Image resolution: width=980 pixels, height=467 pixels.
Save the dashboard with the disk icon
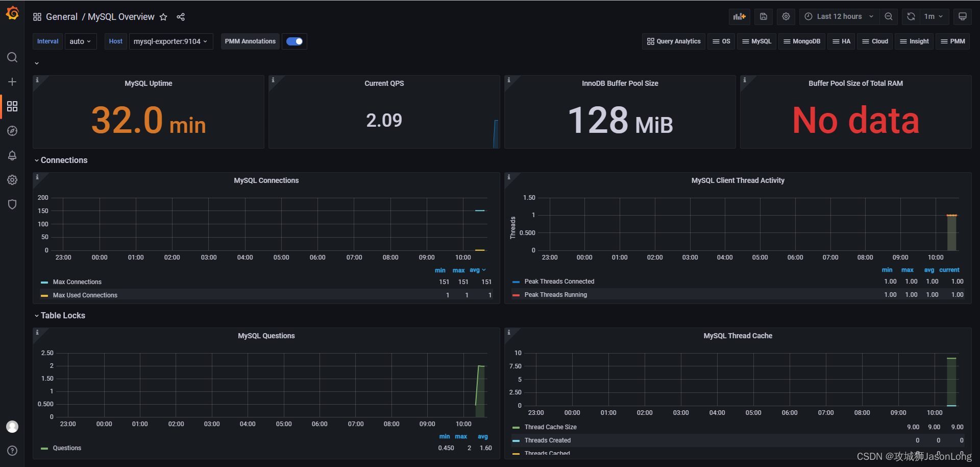[x=764, y=16]
